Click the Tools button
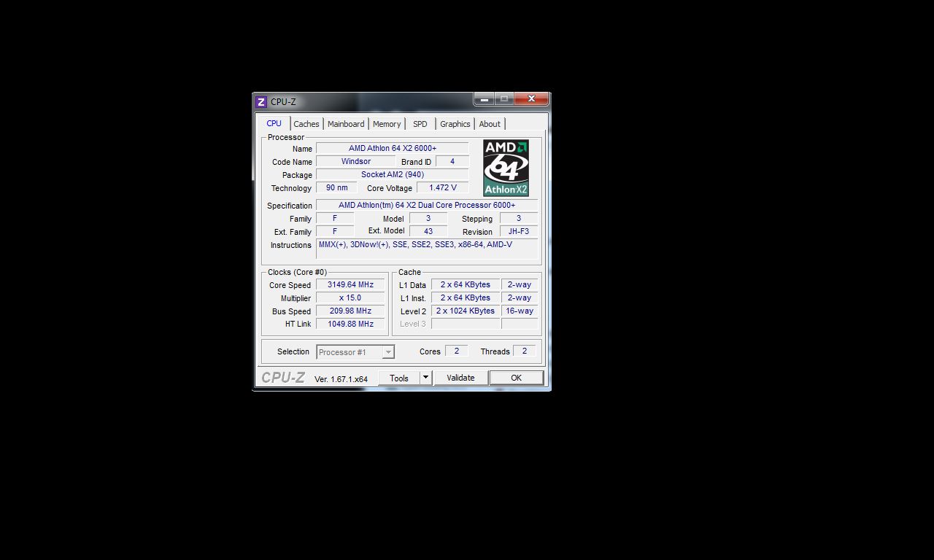 point(399,378)
